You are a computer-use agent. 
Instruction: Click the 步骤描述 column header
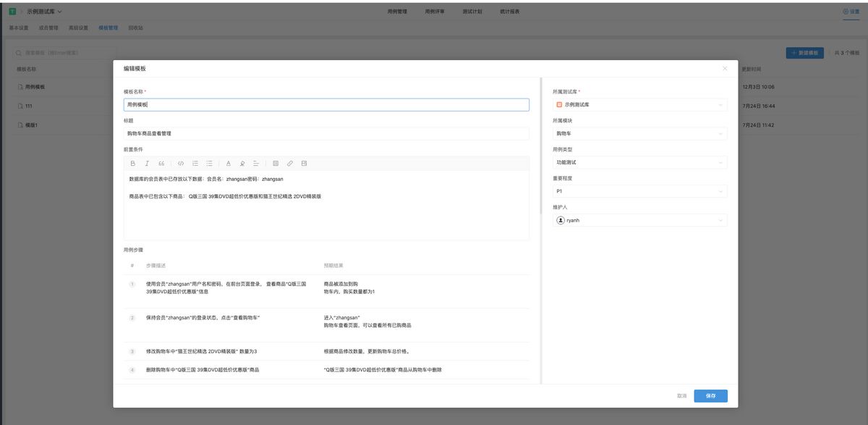coord(156,266)
